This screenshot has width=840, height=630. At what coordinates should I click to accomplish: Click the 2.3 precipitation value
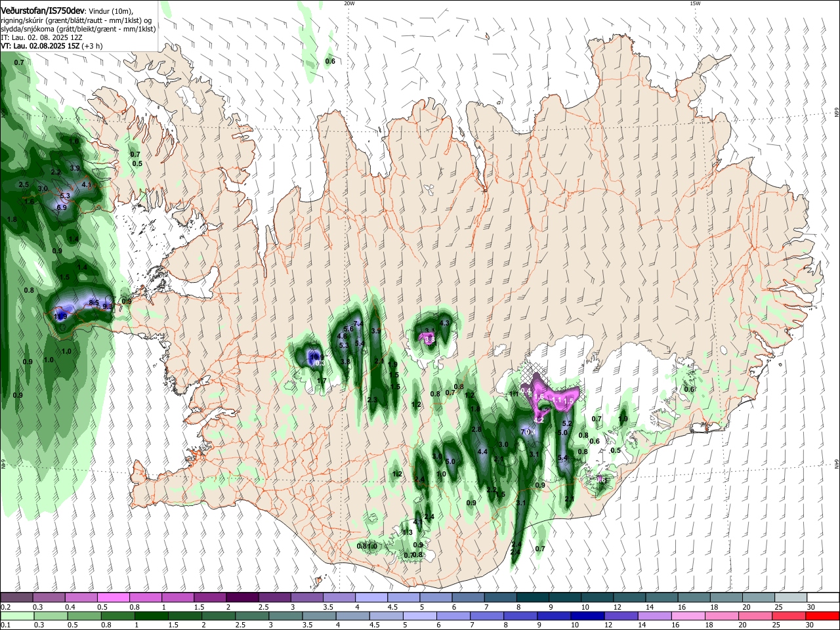372,400
